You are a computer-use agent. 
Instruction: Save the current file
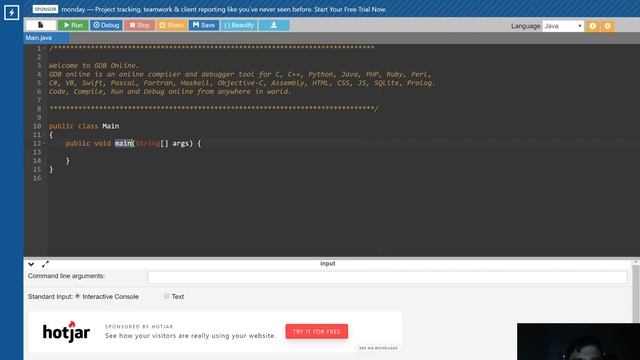tap(204, 25)
